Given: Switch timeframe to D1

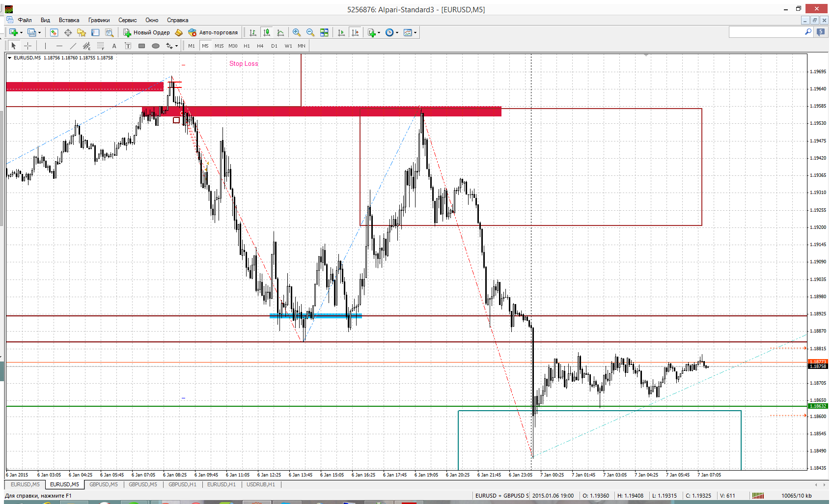Looking at the screenshot, I should (274, 46).
